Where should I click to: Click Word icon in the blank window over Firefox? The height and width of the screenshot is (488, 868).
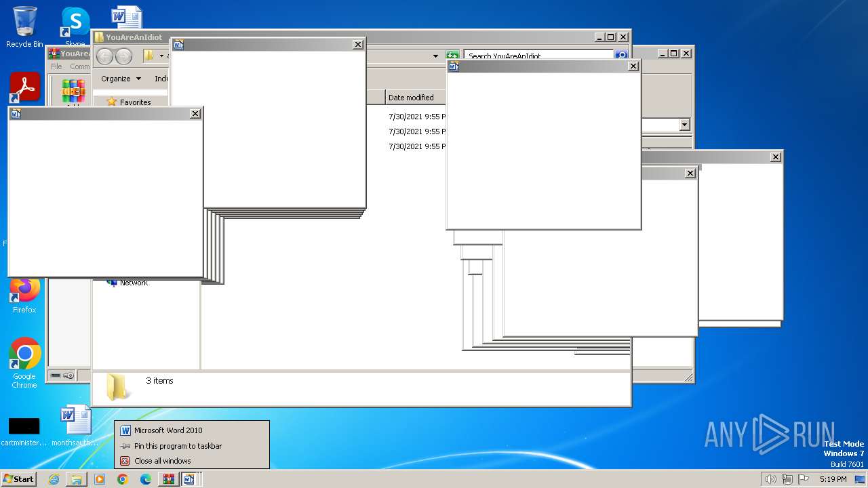click(x=16, y=114)
